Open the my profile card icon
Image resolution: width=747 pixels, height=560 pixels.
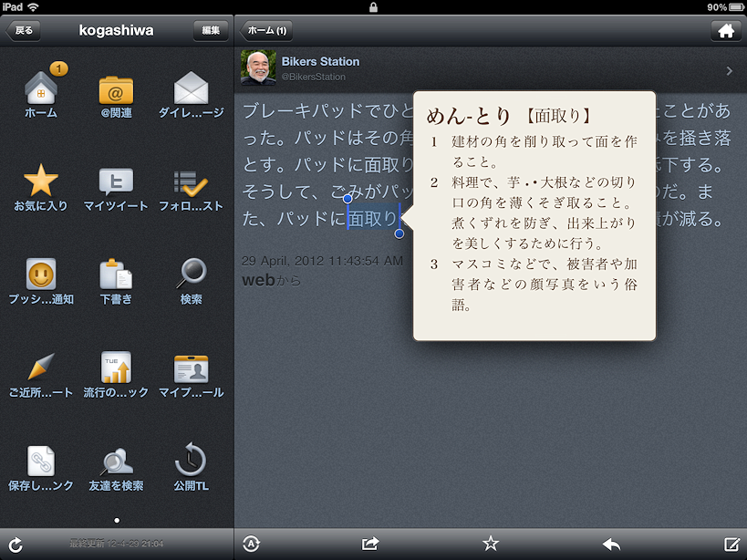[191, 369]
